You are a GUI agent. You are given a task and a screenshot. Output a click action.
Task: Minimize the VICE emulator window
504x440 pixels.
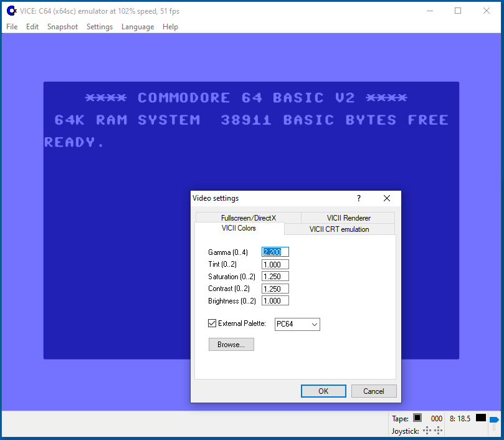pyautogui.click(x=430, y=11)
